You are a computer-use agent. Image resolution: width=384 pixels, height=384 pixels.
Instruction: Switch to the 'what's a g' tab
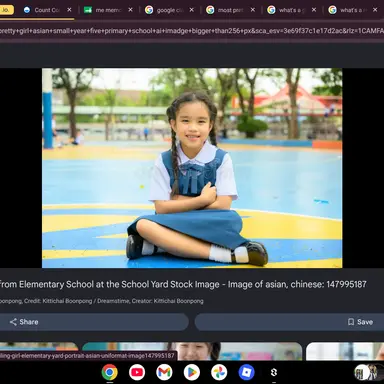(x=292, y=10)
